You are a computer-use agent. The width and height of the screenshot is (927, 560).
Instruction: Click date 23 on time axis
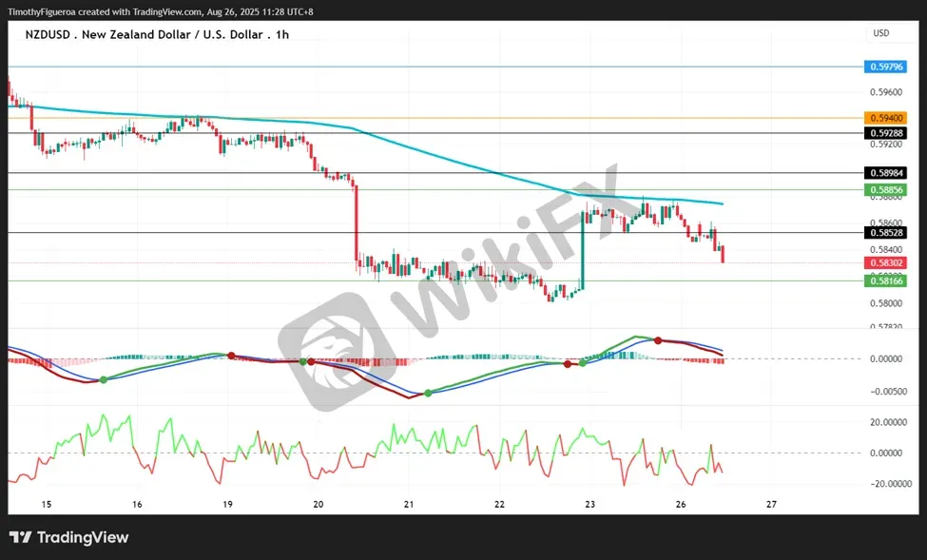coord(590,505)
